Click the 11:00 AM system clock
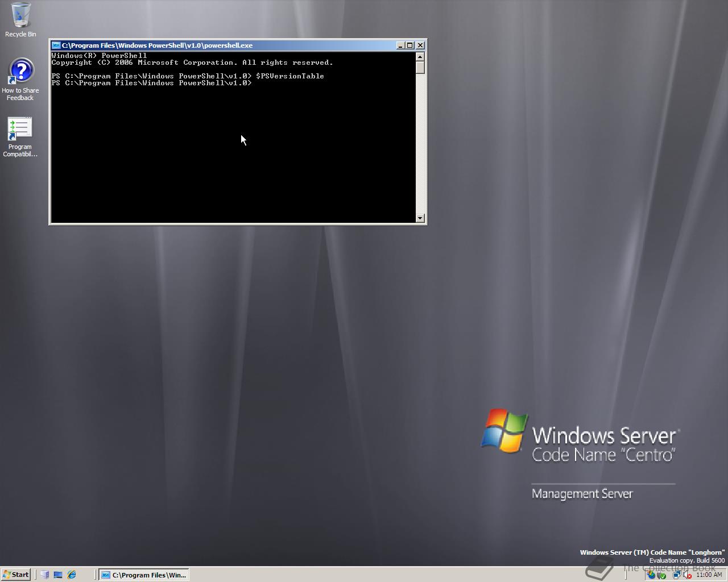Image resolution: width=728 pixels, height=582 pixels. click(x=709, y=575)
